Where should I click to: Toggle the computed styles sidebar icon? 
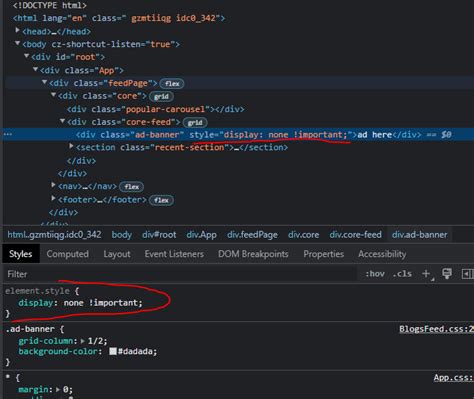click(x=467, y=274)
